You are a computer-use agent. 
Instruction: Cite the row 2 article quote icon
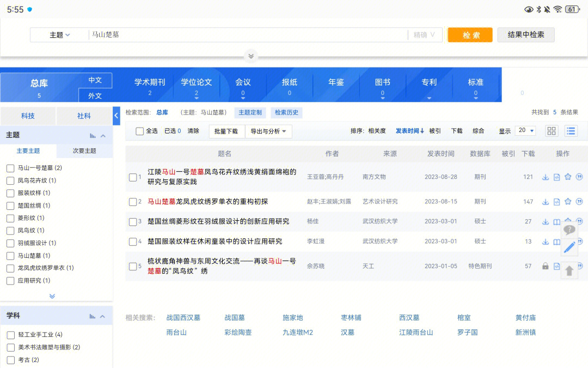click(579, 201)
